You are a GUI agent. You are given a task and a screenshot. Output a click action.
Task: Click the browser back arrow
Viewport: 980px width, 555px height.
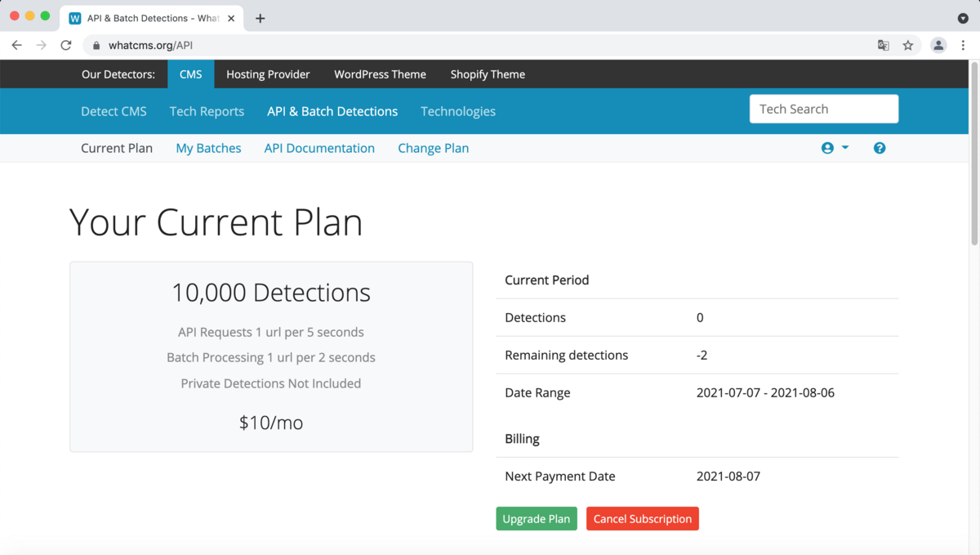click(x=17, y=46)
